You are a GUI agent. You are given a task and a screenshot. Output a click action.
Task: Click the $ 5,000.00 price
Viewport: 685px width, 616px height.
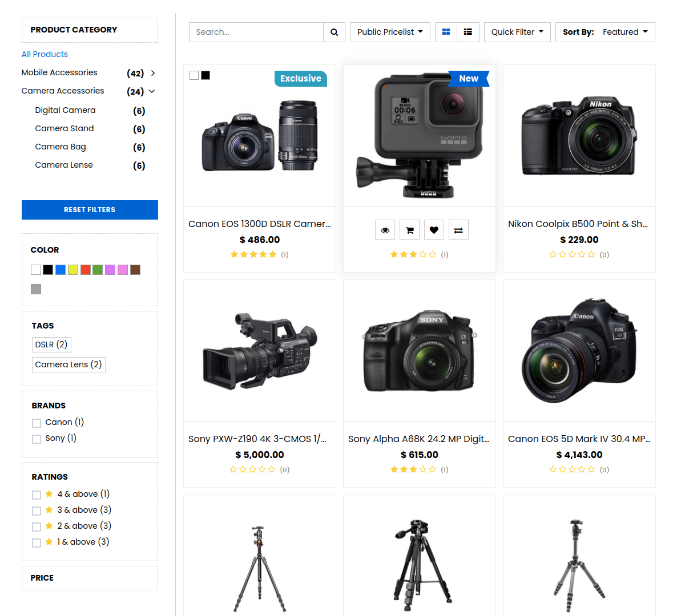260,455
